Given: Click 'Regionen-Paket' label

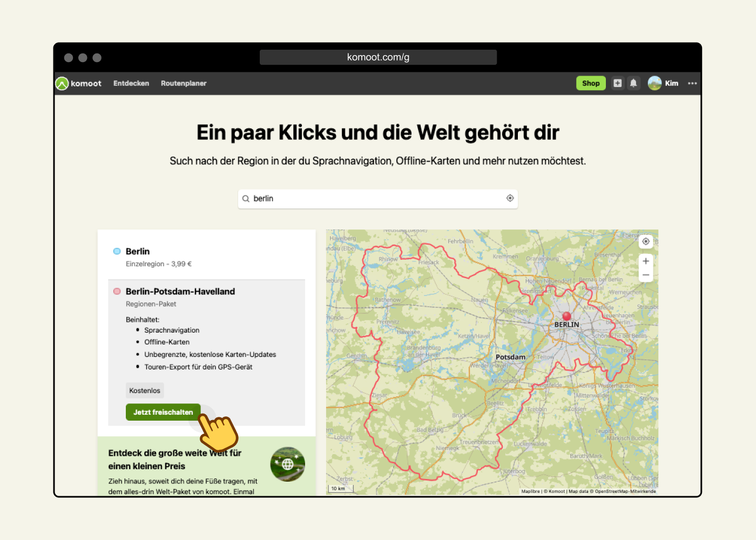Looking at the screenshot, I should click(x=151, y=304).
